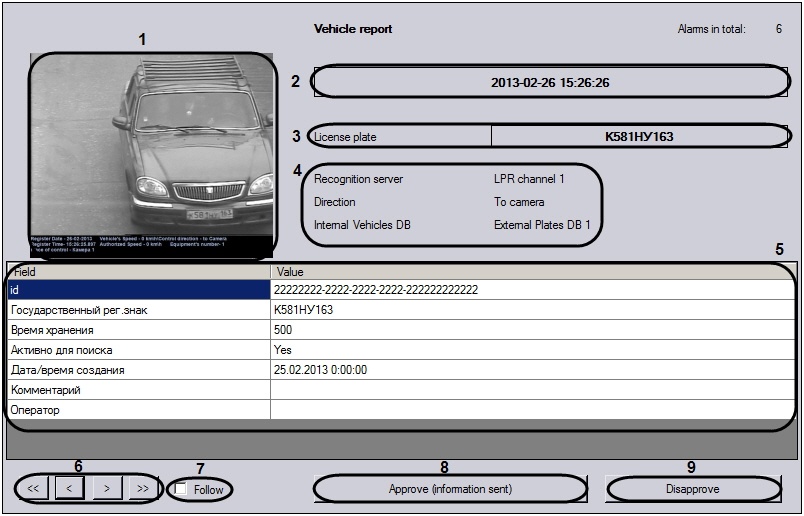This screenshot has width=804, height=516.
Task: Click the timestamp 2013-02-26 15:26:26 field
Action: pos(550,82)
